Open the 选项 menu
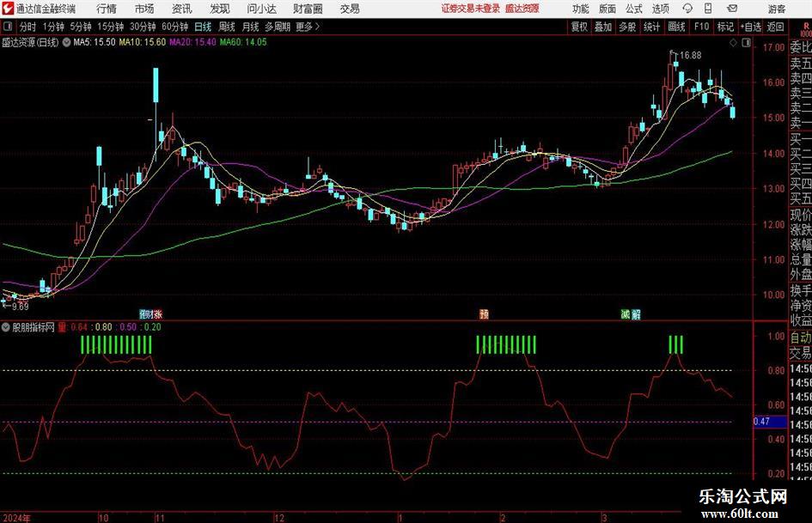This screenshot has width=812, height=523. coord(660,9)
